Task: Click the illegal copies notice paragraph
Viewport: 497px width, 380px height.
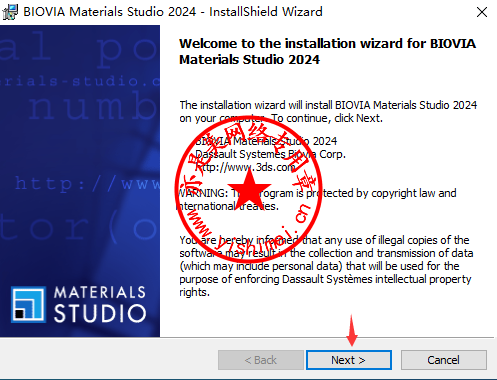Action: click(326, 266)
